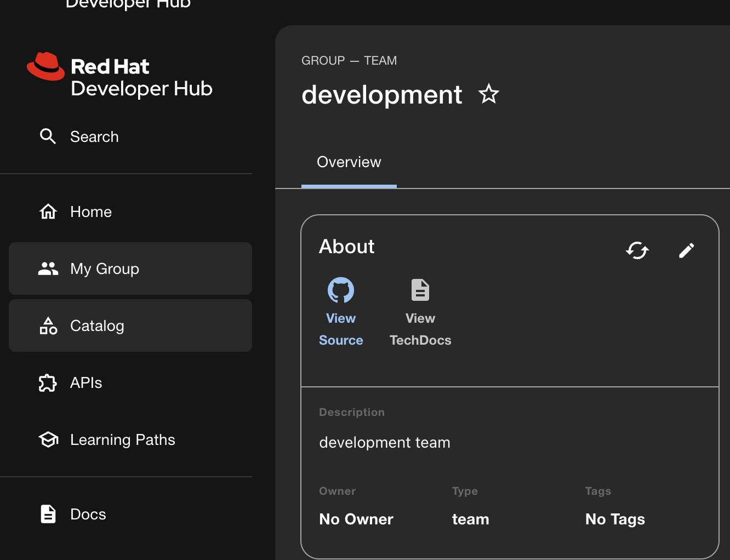
Task: Click the Catalog shapes icon
Action: (48, 325)
